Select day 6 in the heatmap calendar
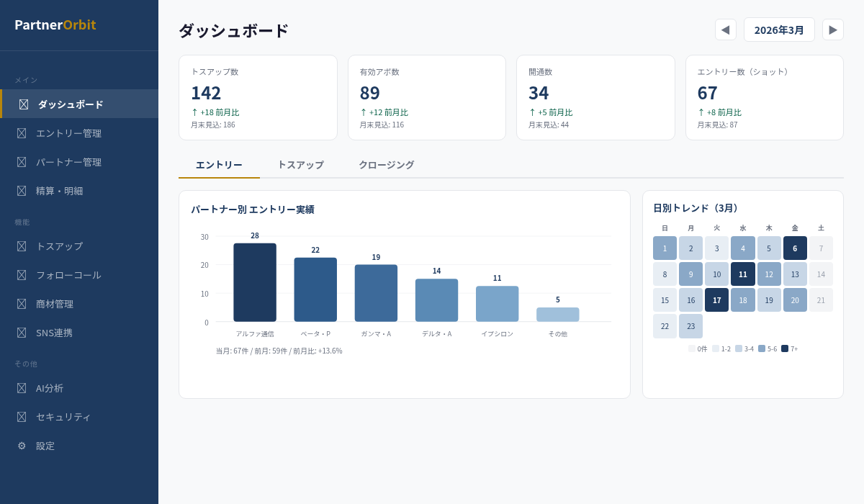Image resolution: width=864 pixels, height=504 pixels. tap(795, 248)
